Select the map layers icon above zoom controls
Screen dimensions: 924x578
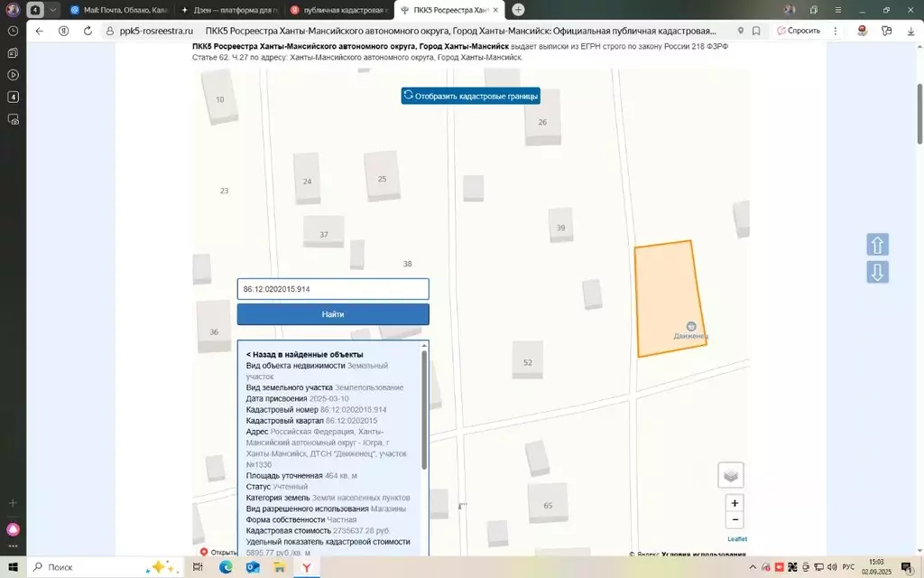tap(731, 474)
